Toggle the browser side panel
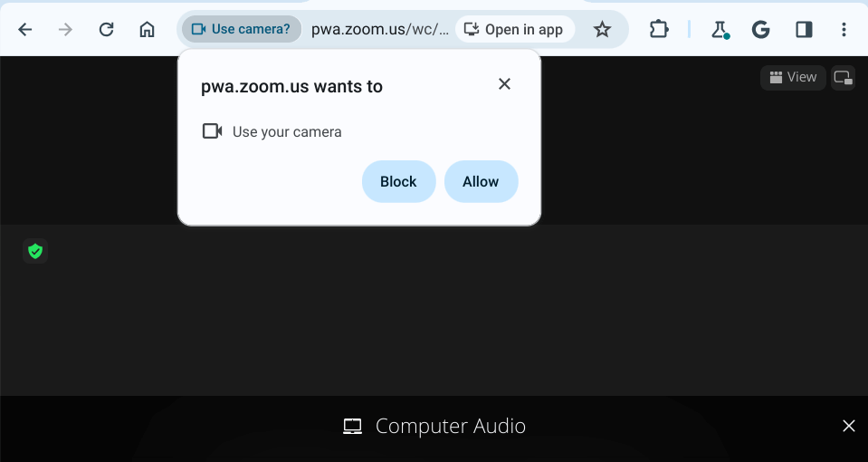The image size is (868, 462). 803,30
